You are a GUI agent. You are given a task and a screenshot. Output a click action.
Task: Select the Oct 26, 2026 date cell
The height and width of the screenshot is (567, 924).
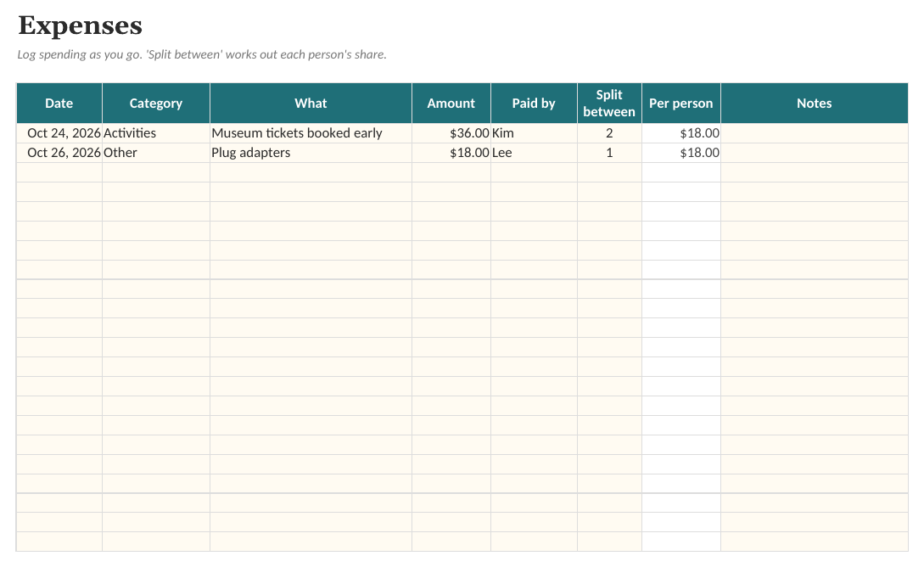coord(59,153)
